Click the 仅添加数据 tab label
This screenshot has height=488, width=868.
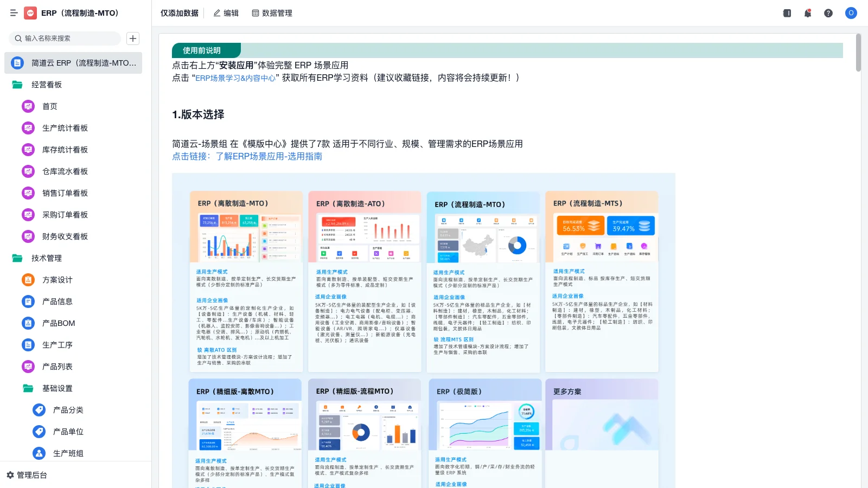[180, 13]
